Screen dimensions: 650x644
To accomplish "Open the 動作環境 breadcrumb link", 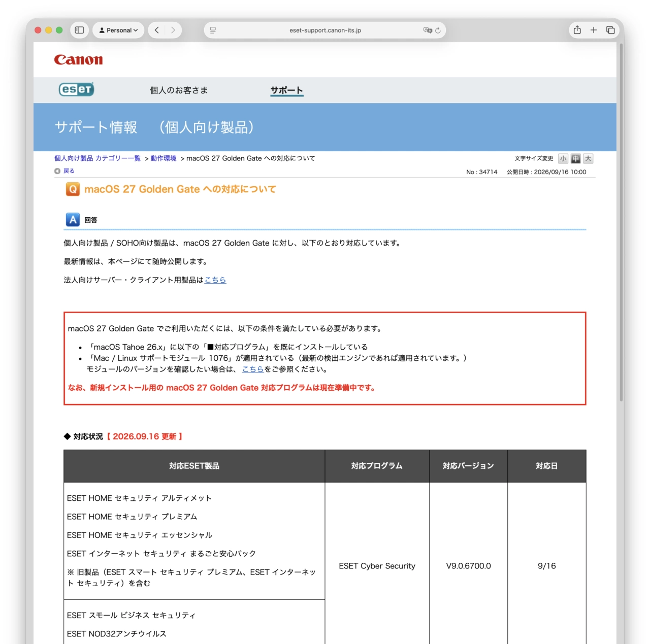I will click(x=164, y=158).
